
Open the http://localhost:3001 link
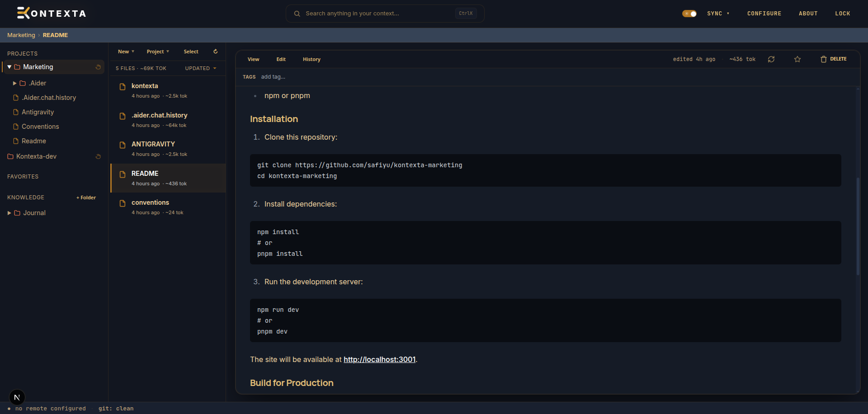pos(380,359)
